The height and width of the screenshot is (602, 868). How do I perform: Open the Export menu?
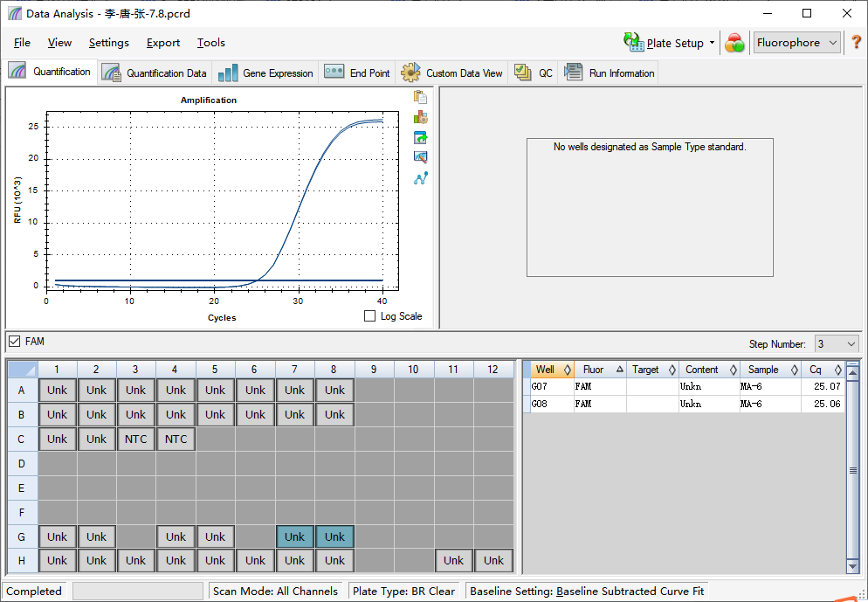point(162,43)
